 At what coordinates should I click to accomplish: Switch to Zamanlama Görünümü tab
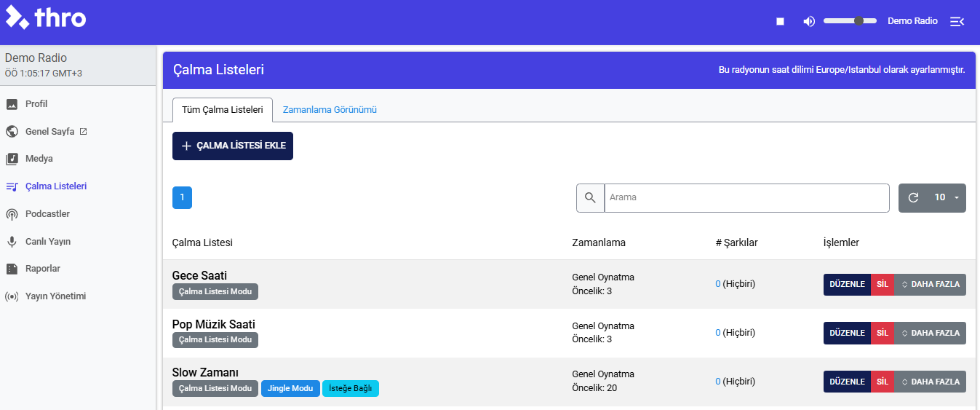(330, 110)
